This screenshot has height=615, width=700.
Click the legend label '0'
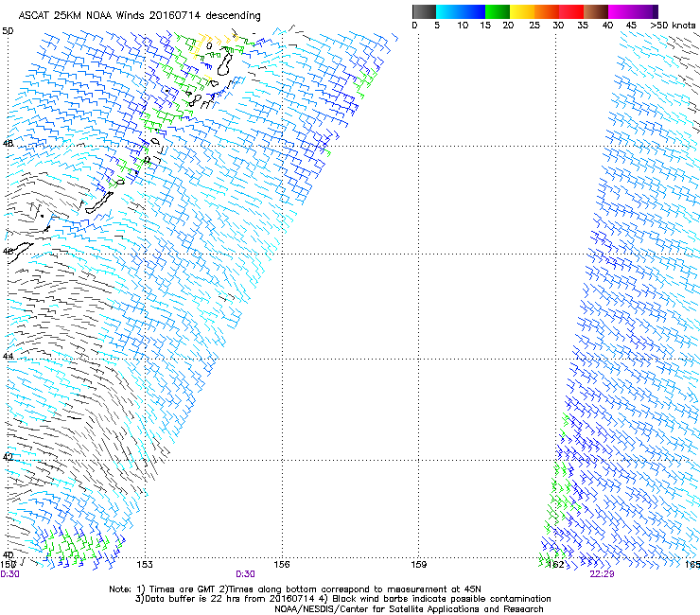click(414, 26)
